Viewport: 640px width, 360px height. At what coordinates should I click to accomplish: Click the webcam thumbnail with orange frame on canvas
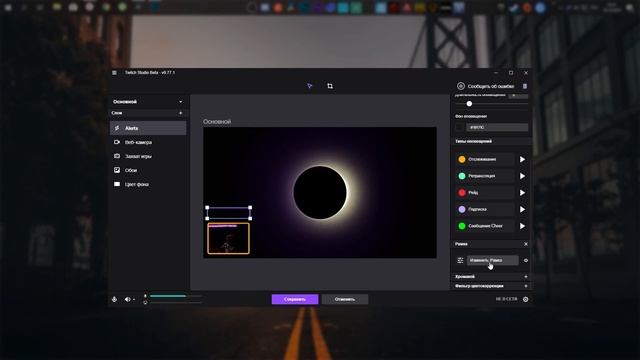point(229,238)
